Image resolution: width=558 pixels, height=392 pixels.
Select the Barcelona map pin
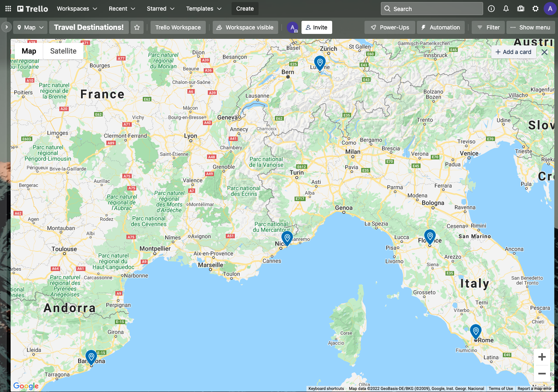(x=91, y=357)
